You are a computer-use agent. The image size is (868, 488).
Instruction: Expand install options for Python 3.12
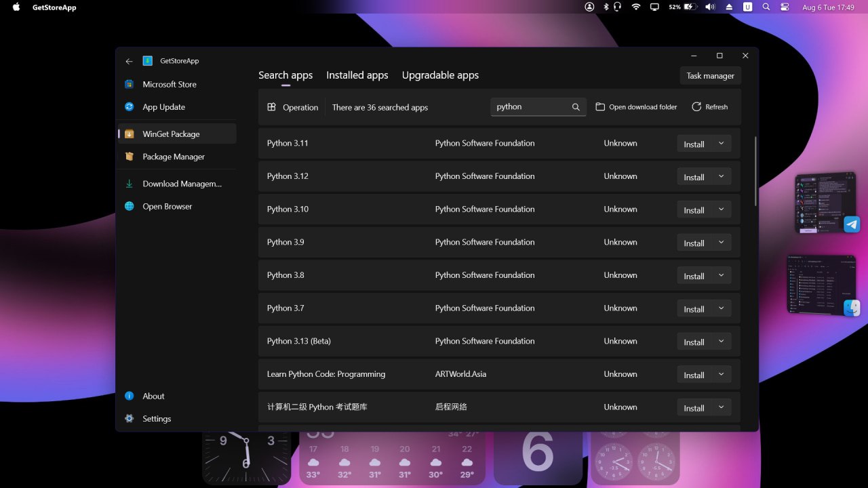click(721, 176)
